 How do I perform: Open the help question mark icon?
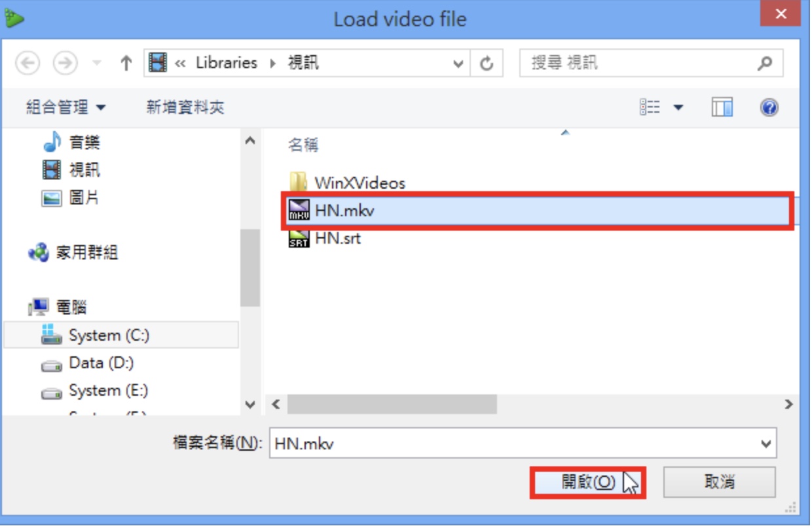769,107
